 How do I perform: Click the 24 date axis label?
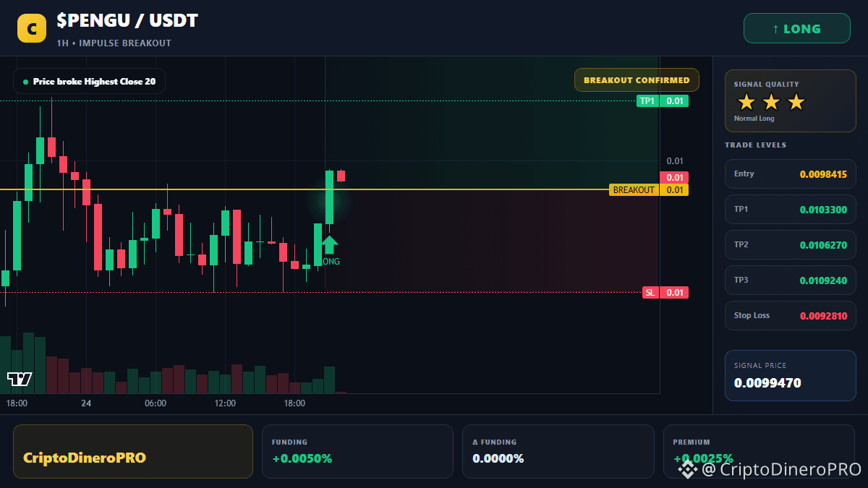pos(85,403)
